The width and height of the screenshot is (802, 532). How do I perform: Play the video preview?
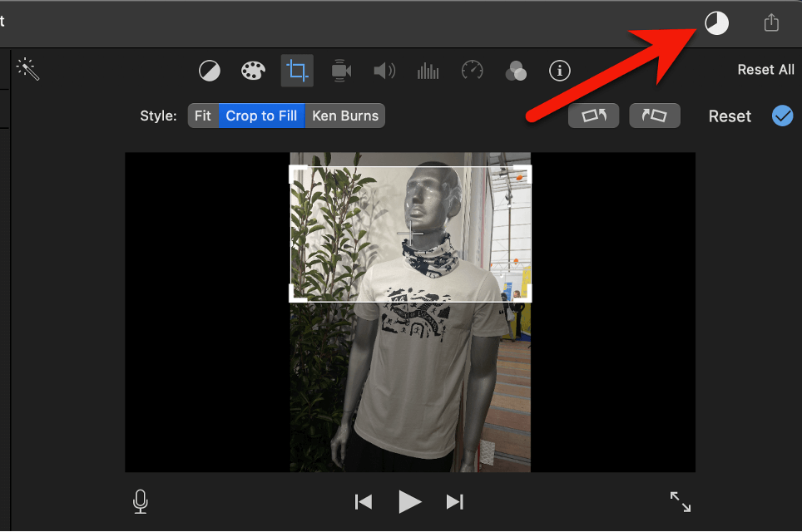409,502
